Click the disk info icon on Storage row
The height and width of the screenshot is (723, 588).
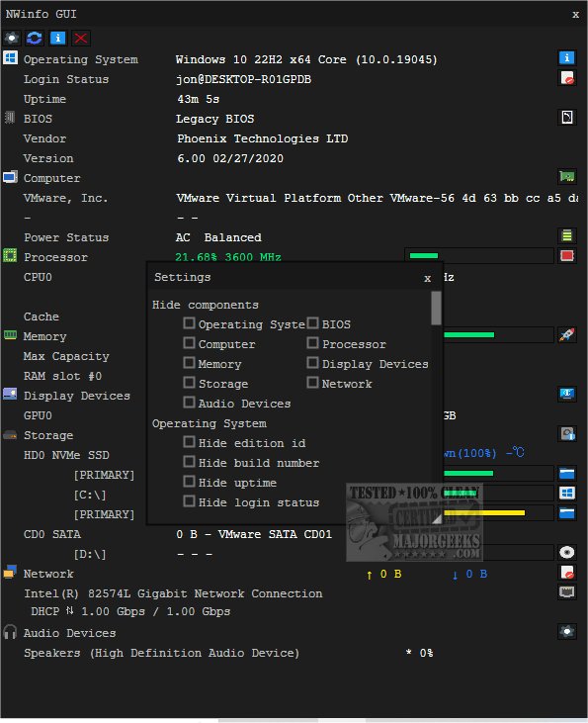tap(567, 433)
